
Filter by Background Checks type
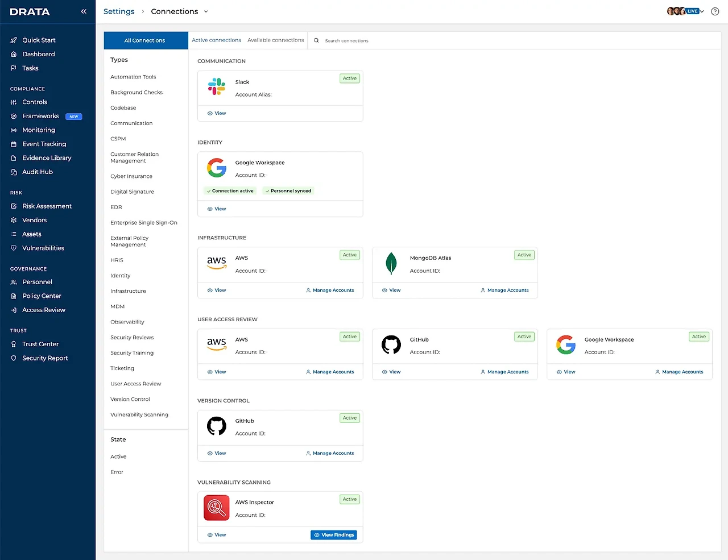[x=136, y=93]
